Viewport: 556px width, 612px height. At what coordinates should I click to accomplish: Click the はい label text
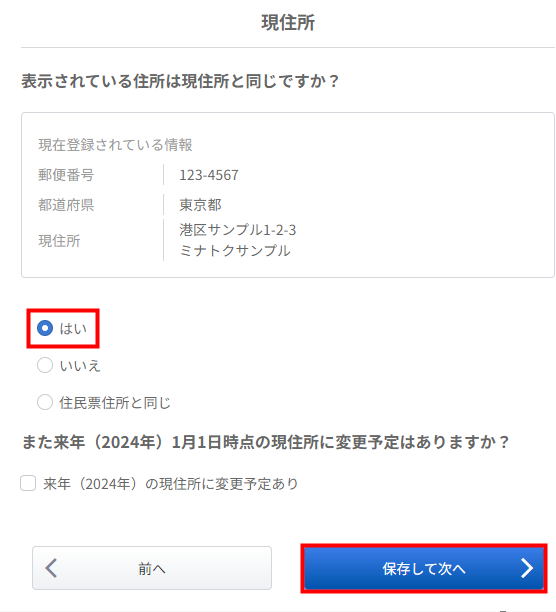(73, 329)
